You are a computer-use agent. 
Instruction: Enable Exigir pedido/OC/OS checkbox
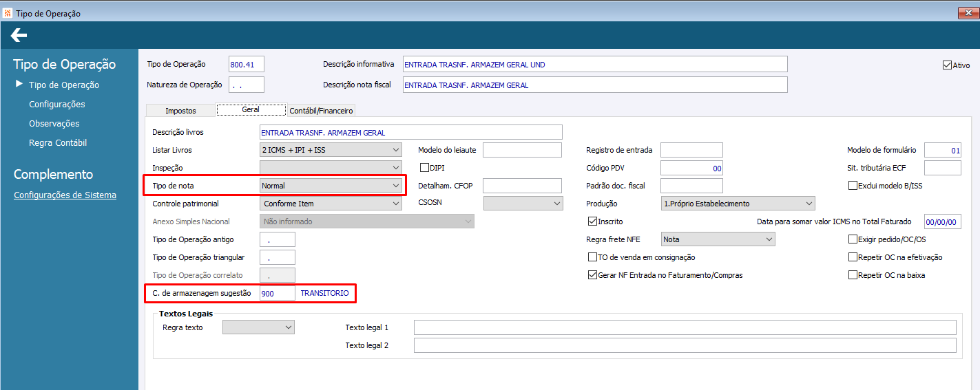pos(853,239)
